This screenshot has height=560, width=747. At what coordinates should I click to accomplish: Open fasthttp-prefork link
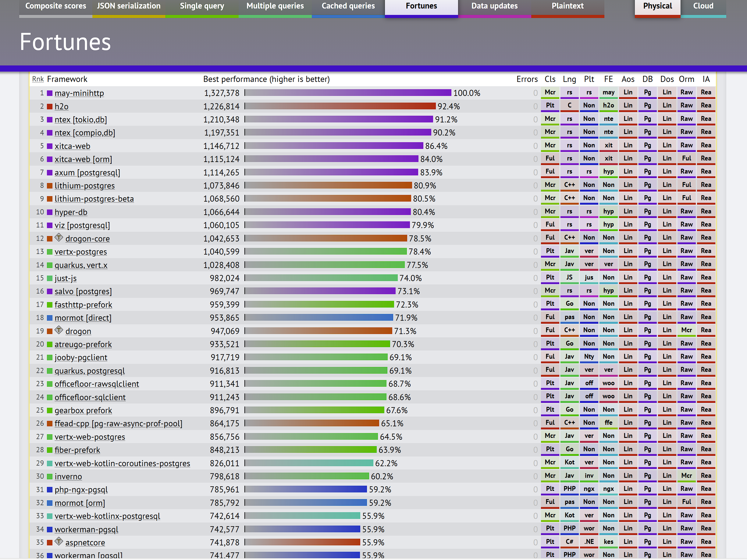pos(84,305)
